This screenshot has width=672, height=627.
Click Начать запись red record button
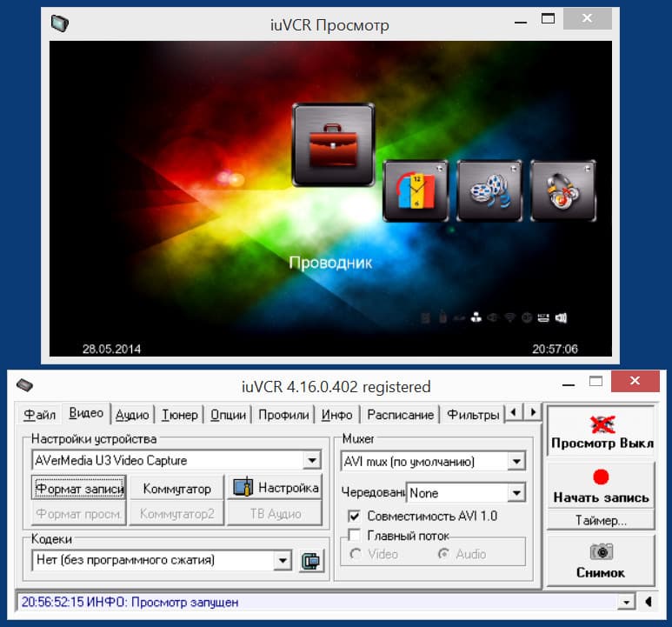click(602, 485)
